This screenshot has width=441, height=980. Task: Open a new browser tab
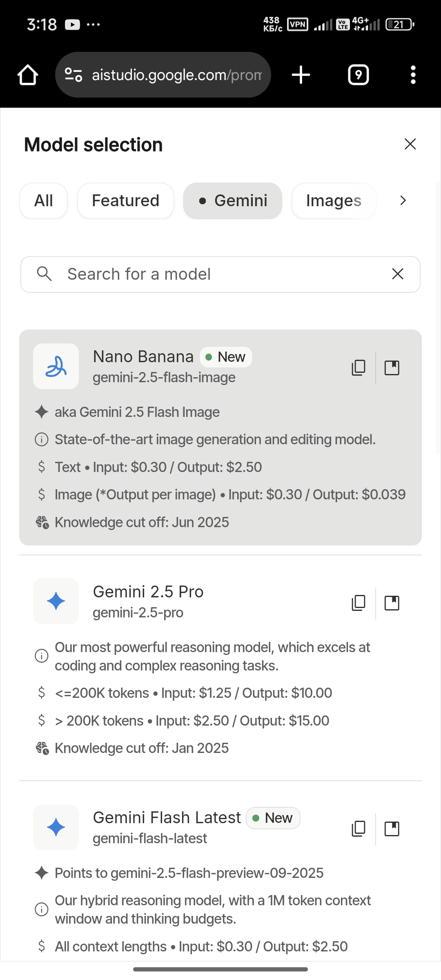pyautogui.click(x=301, y=75)
